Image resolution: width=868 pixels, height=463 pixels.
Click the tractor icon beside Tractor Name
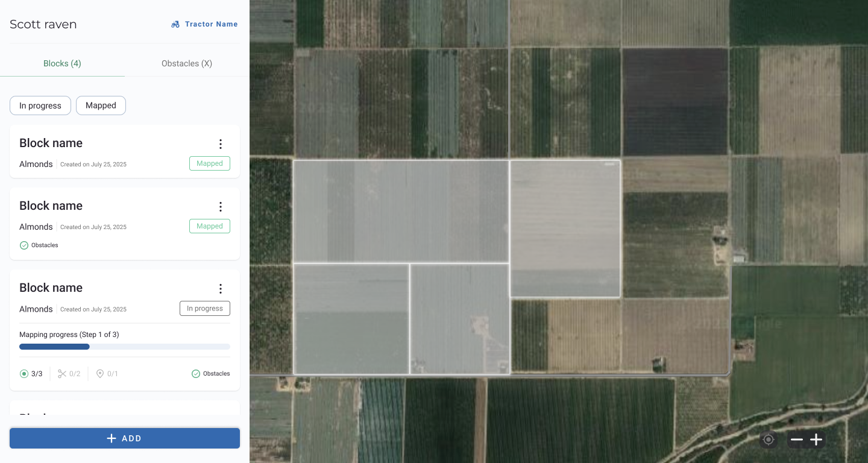tap(175, 25)
